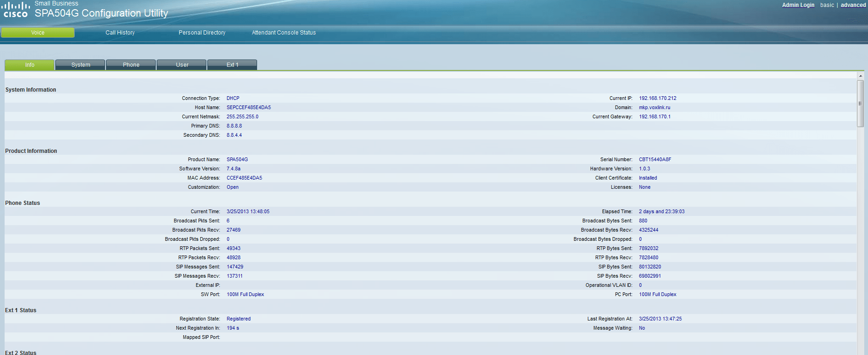Click the SIP Bytes Recv value 69802991
Image resolution: width=868 pixels, height=355 pixels.
point(650,276)
